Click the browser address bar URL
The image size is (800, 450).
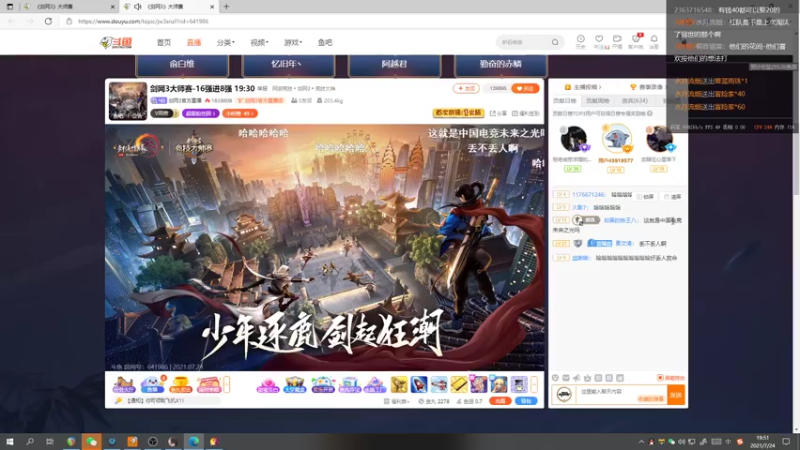tap(143, 21)
